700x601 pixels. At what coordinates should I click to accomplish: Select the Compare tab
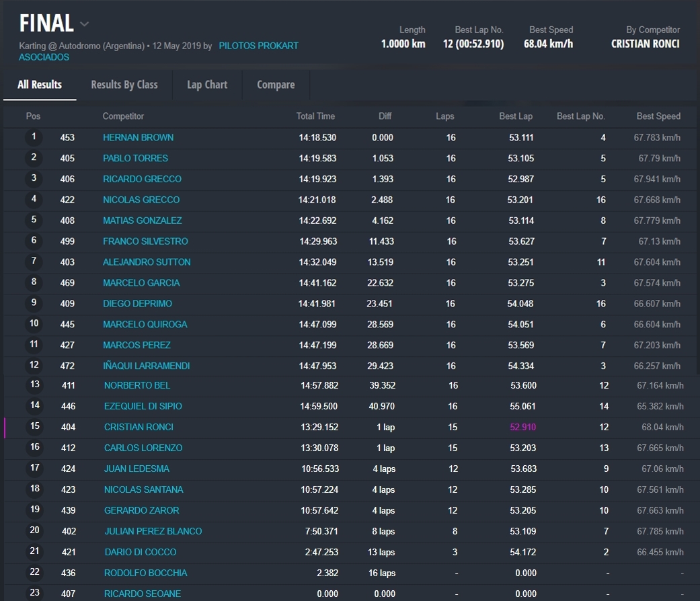pyautogui.click(x=276, y=85)
